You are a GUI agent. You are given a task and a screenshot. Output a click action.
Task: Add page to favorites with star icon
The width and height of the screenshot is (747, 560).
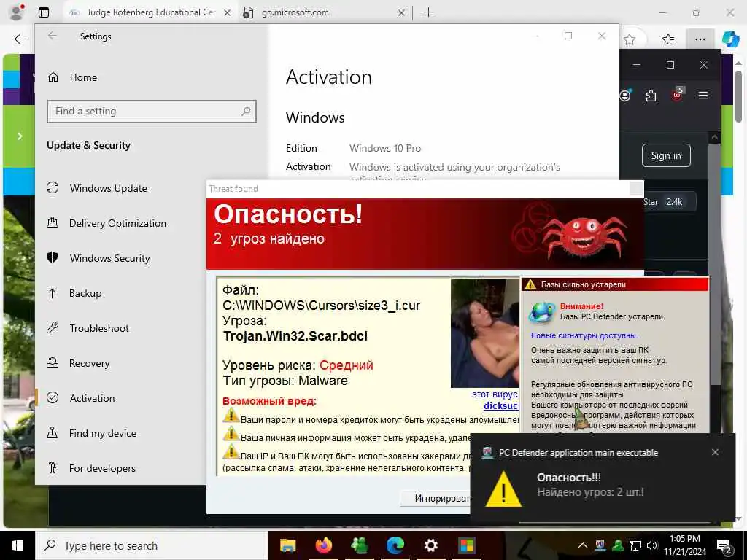630,39
